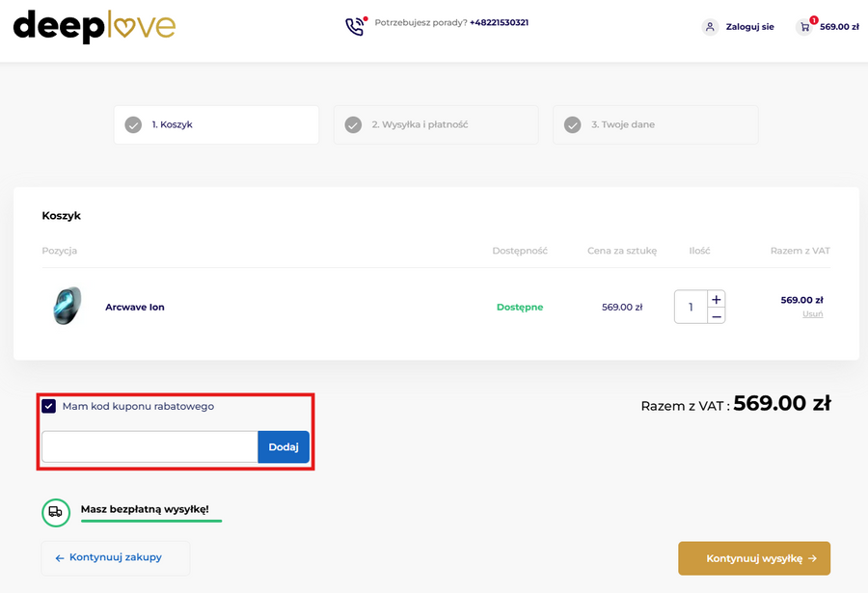The width and height of the screenshot is (868, 593).
Task: Open the shopping cart icon
Action: tap(804, 27)
